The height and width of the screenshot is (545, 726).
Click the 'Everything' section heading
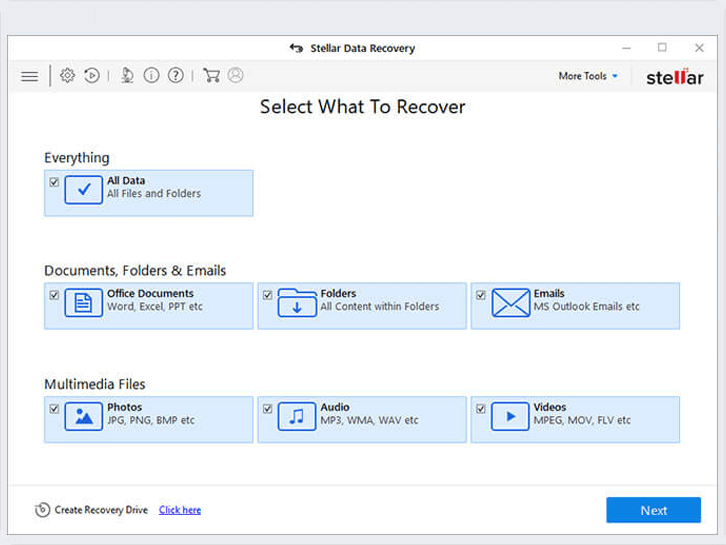(x=77, y=158)
